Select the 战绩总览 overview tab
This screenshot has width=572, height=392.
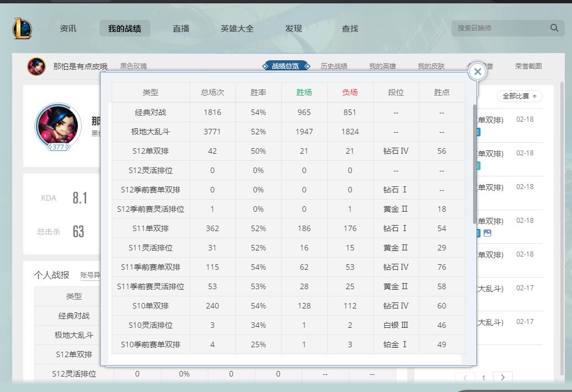coord(285,66)
